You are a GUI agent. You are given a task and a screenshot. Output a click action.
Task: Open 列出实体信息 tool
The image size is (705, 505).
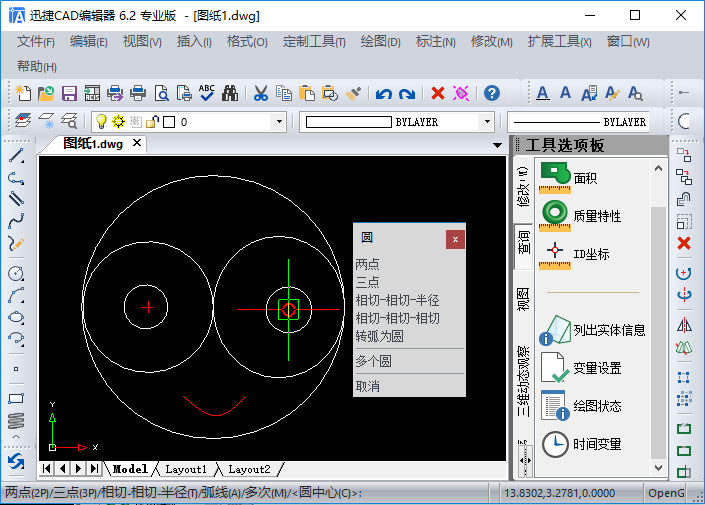coord(593,330)
